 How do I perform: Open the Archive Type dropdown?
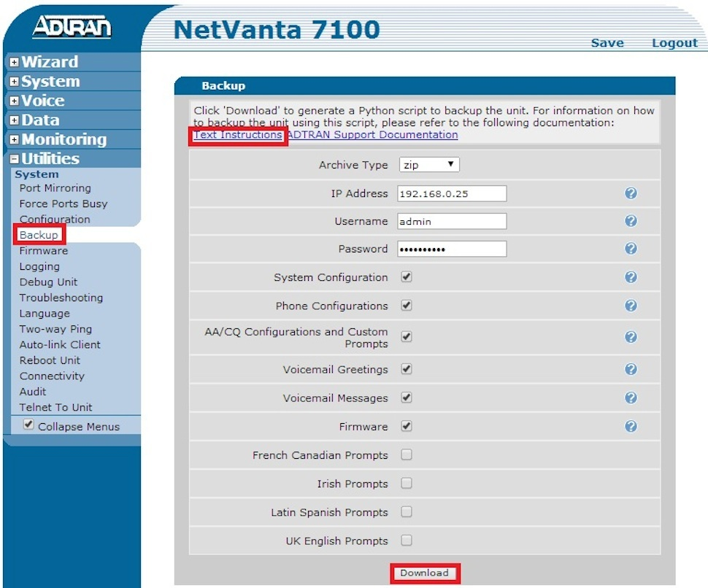429,165
